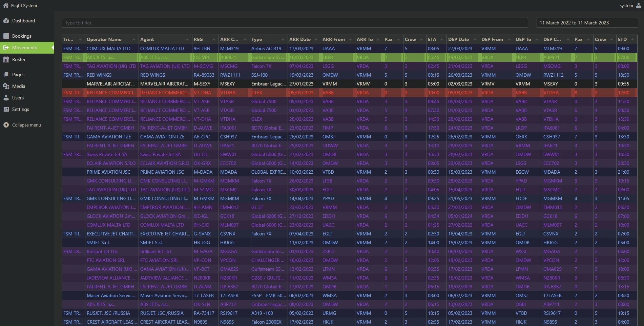This screenshot has height=326, width=644.
Task: Click the Dashboard gauge icon
Action: [6, 21]
